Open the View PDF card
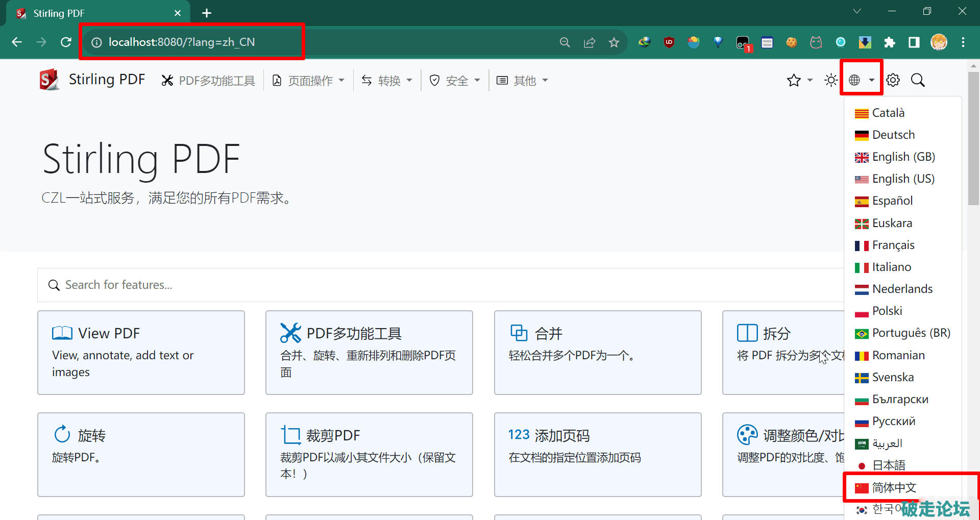The height and width of the screenshot is (520, 980). 141,352
